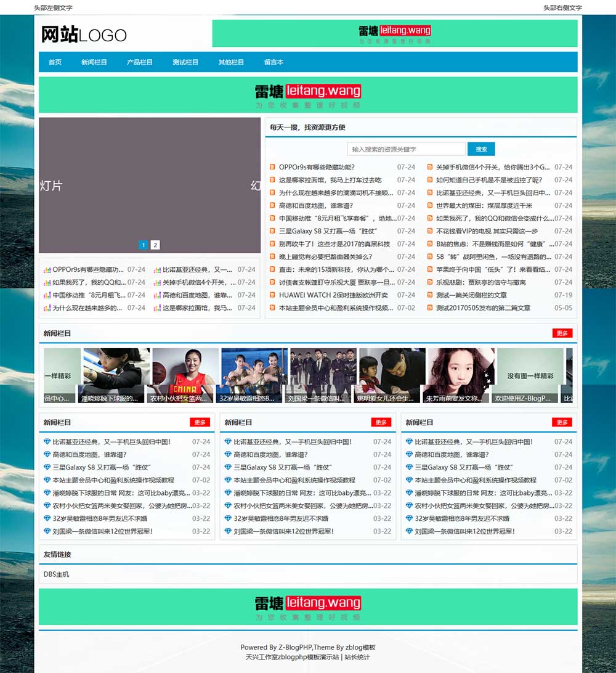Focus the resource keyword search field
The image size is (616, 673).
point(406,149)
